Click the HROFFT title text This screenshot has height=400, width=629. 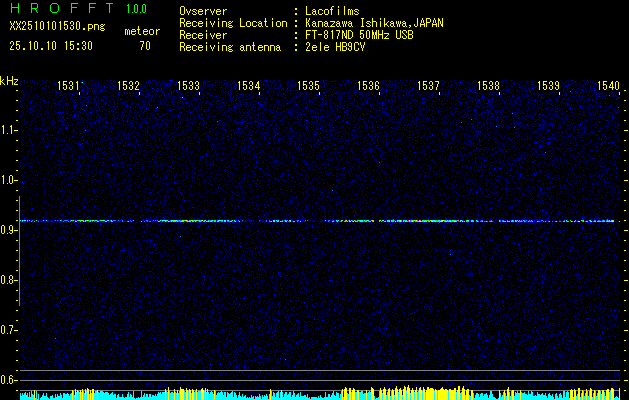tap(60, 9)
